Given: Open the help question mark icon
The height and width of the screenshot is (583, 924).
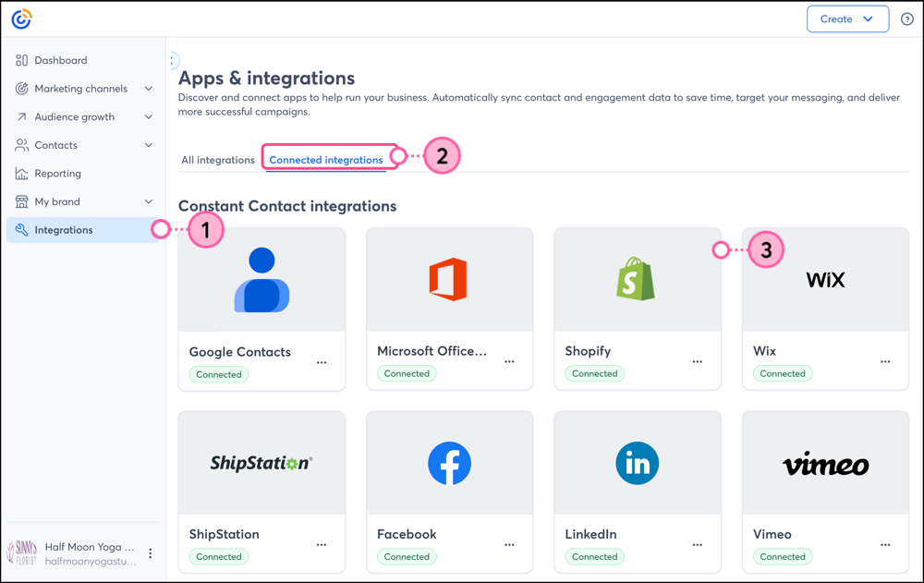Looking at the screenshot, I should 907,18.
